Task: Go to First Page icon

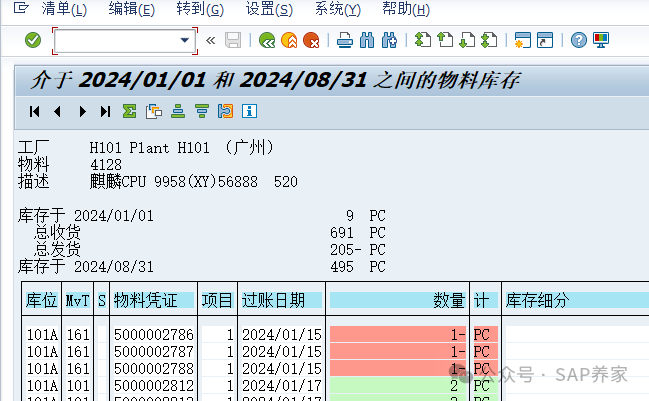Action: (x=423, y=41)
